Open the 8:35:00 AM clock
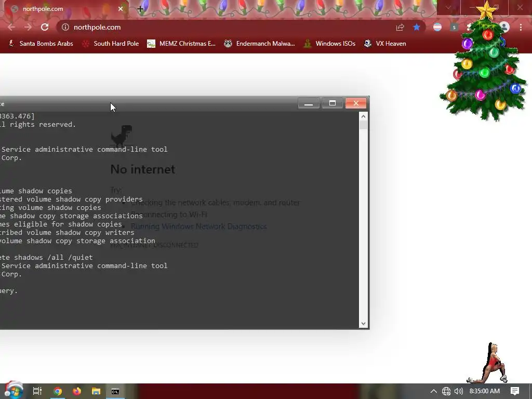 (x=485, y=391)
